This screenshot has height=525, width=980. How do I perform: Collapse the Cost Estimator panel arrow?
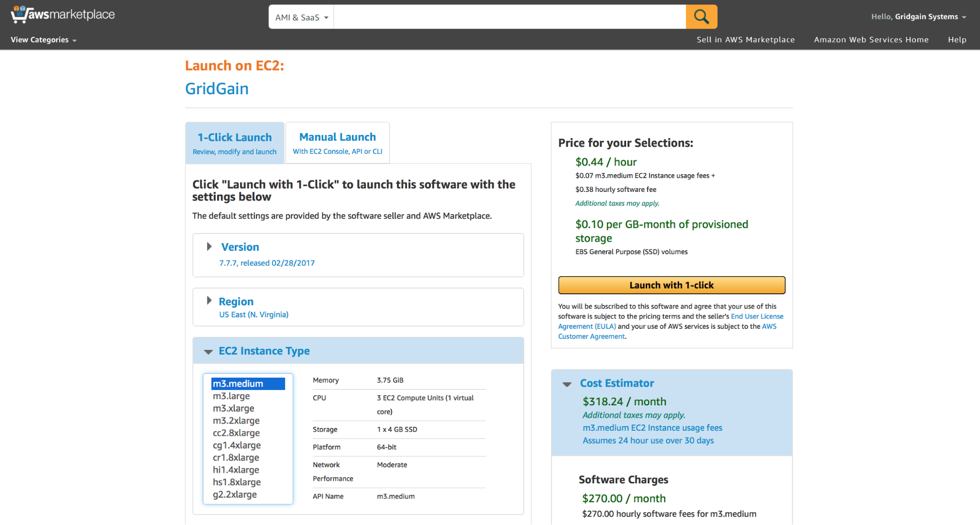click(x=567, y=384)
